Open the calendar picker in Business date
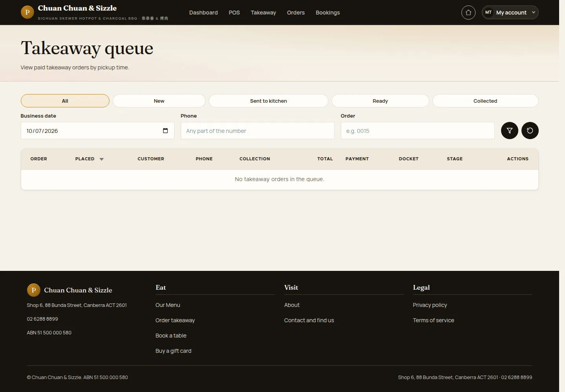565x392 pixels. pos(165,131)
